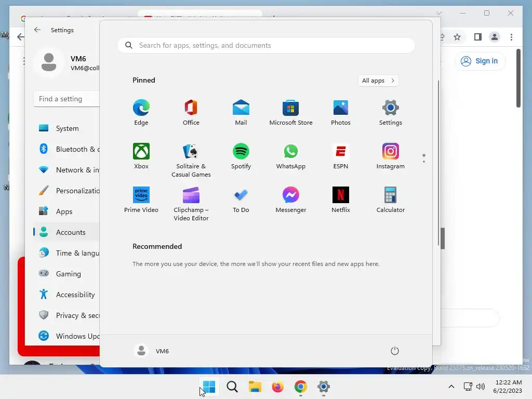The image size is (532, 399).
Task: Switch to Chrome on the taskbar
Action: (x=301, y=387)
